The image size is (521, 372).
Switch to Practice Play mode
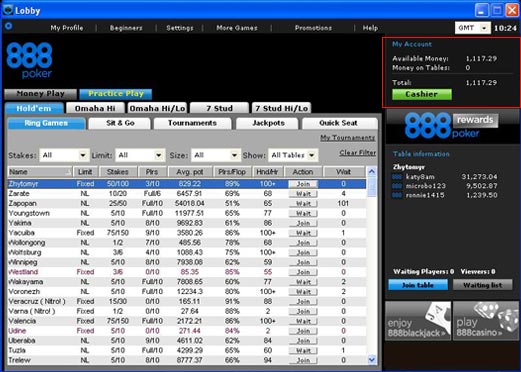(116, 94)
